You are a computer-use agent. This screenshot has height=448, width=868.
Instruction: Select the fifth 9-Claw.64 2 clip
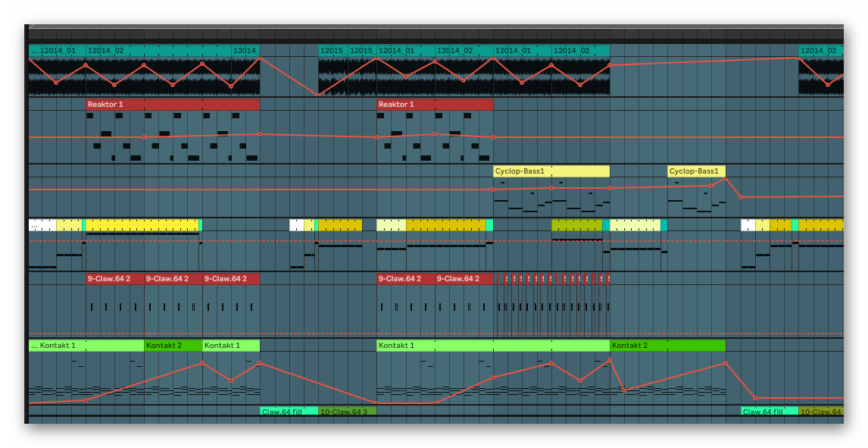[x=464, y=278]
